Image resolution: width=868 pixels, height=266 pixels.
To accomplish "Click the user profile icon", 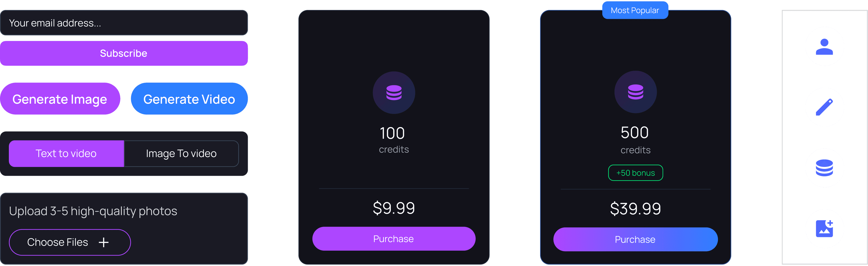I will point(824,47).
